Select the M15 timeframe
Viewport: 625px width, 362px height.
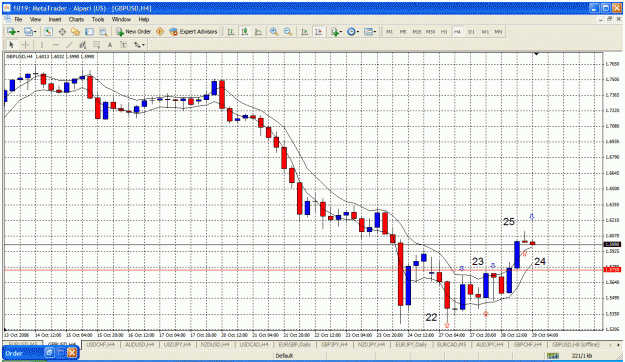tap(417, 31)
